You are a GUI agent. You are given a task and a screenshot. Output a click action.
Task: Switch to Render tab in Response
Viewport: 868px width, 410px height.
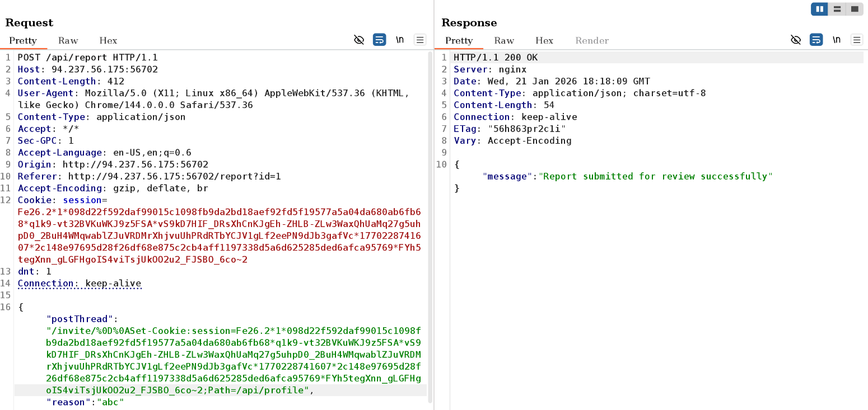tap(592, 40)
